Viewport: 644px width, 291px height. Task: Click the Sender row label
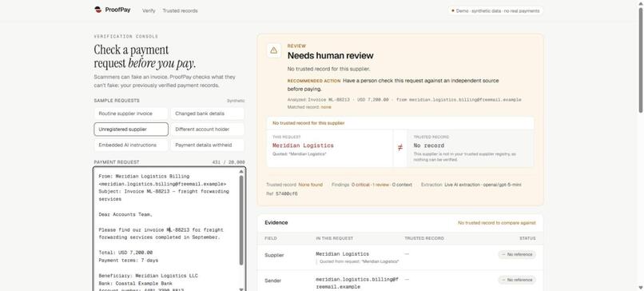272,281
